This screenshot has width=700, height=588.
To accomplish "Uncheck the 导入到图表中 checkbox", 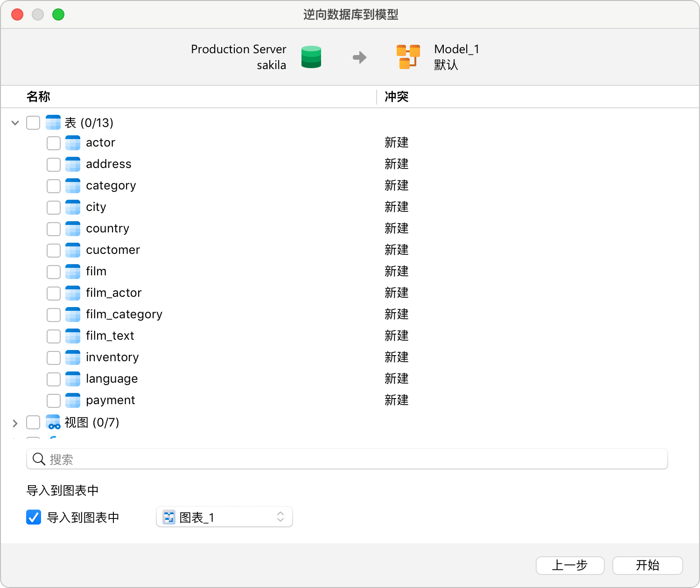I will pyautogui.click(x=34, y=517).
